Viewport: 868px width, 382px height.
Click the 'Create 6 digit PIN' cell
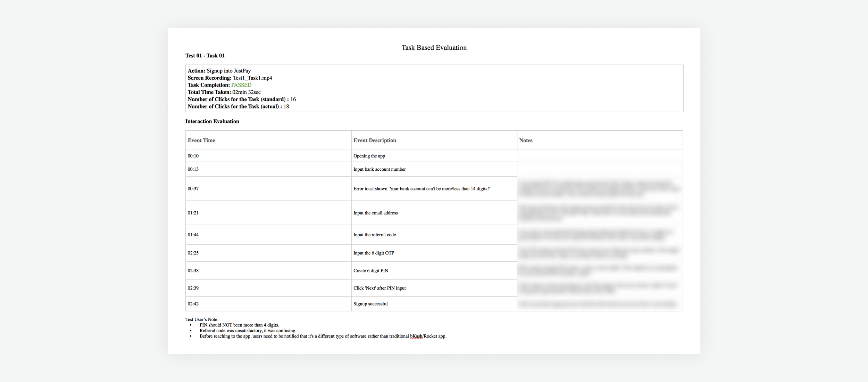[x=371, y=271]
